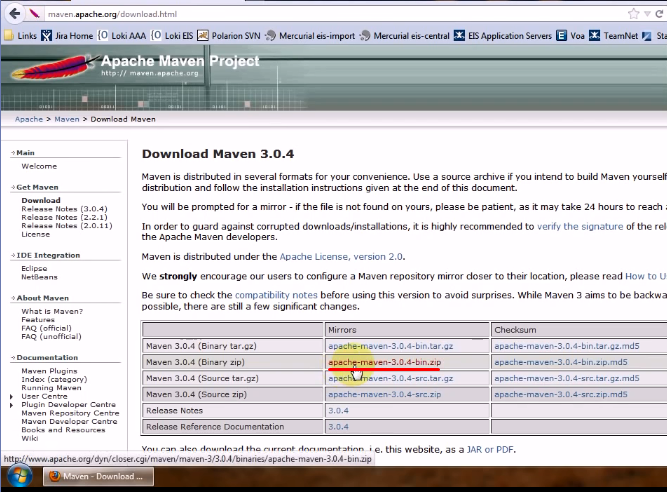
Task: Click the PDF download link
Action: 505,449
